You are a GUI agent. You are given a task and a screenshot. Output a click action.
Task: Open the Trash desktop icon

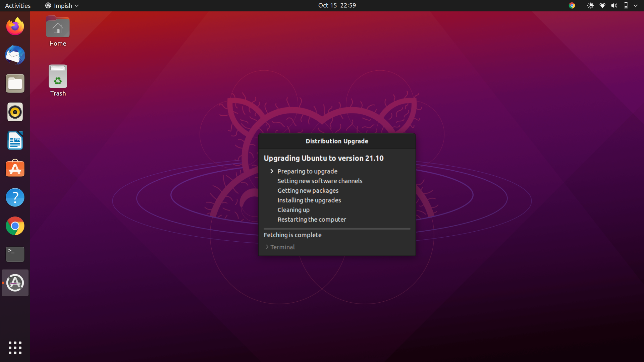[58, 81]
